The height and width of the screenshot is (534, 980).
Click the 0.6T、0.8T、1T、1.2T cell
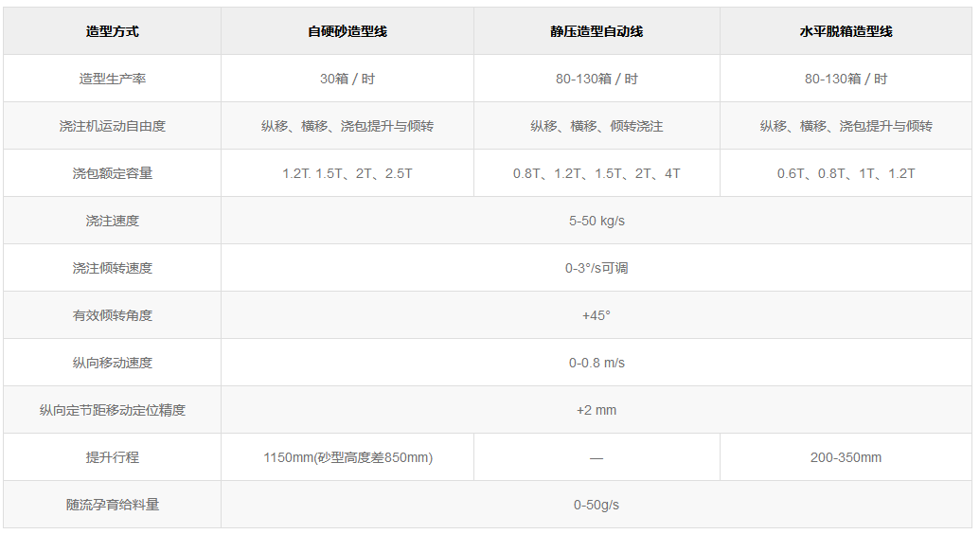(x=846, y=173)
